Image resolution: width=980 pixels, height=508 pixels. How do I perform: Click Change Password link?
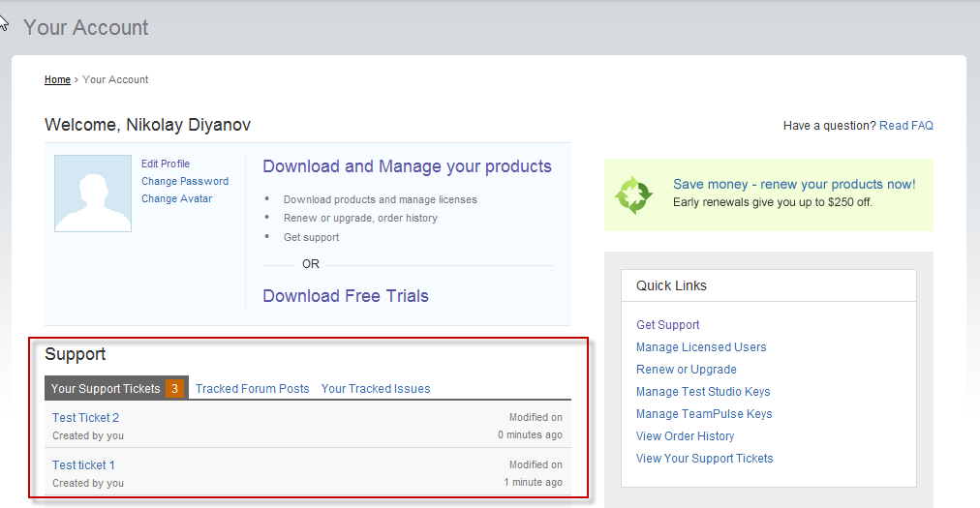point(185,181)
